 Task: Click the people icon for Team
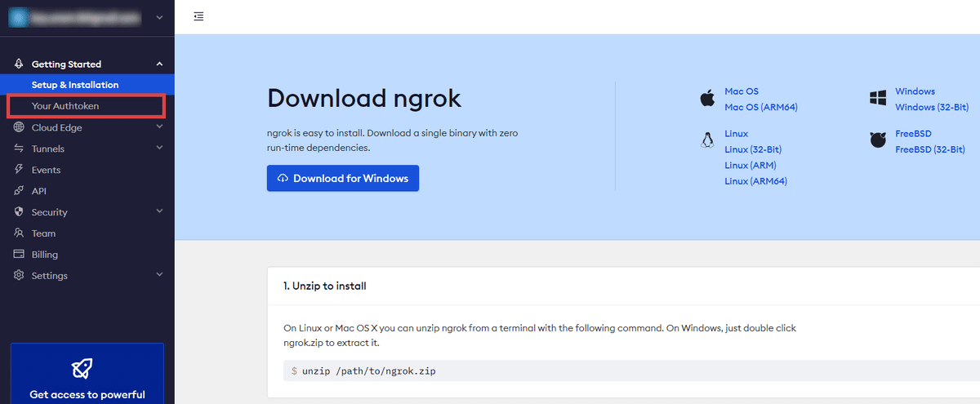(19, 233)
